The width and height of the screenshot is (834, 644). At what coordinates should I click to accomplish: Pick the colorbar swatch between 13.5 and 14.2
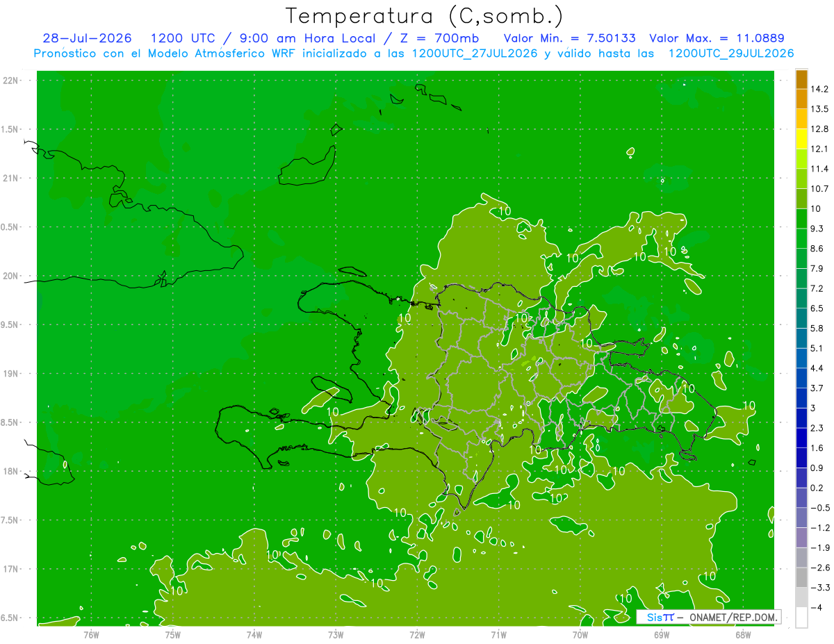[801, 99]
